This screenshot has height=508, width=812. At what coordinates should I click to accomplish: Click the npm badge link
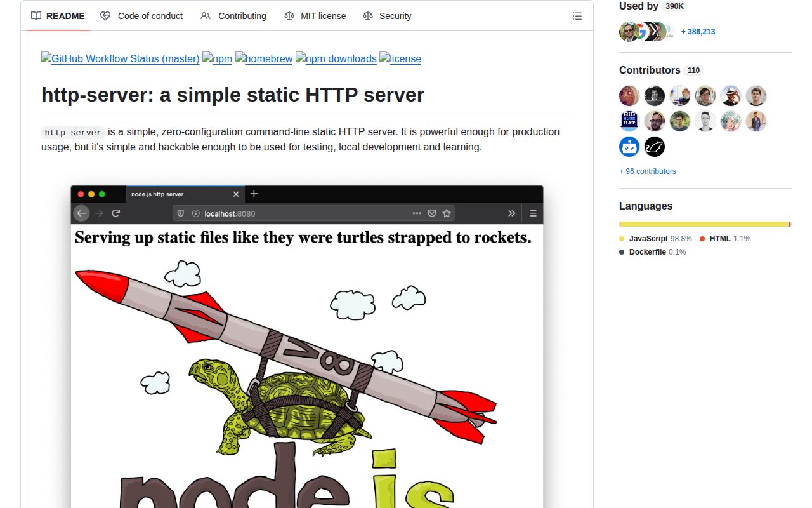coord(217,58)
